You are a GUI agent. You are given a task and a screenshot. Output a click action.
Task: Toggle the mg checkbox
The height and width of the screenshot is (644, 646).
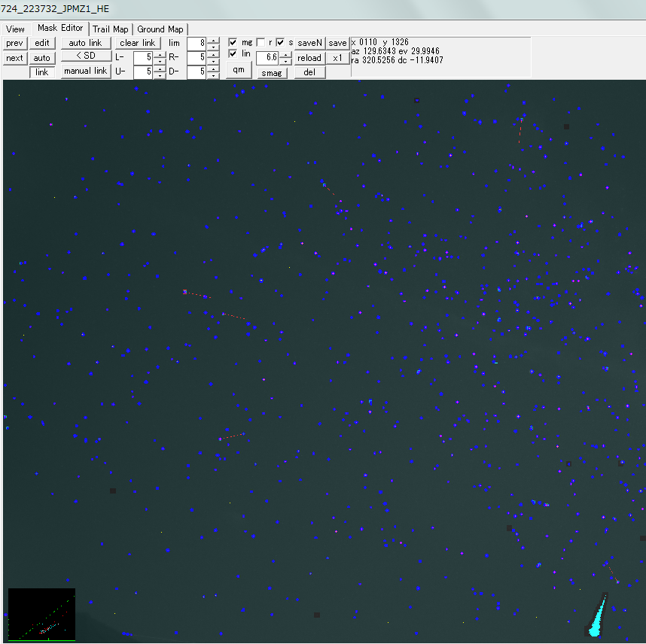[x=233, y=42]
